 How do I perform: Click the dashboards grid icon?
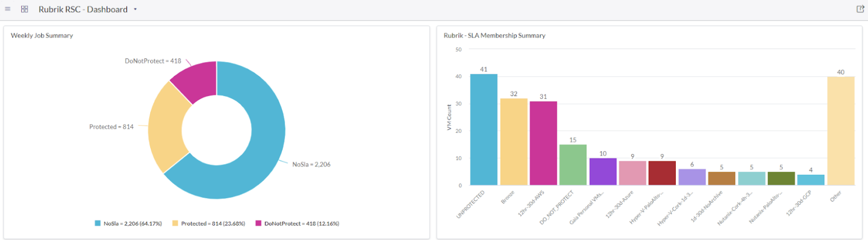coord(25,9)
